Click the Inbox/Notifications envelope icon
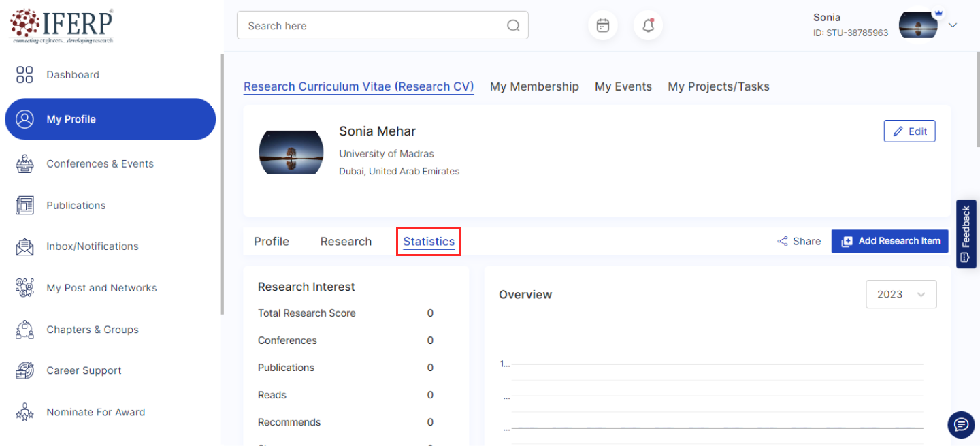 (24, 246)
